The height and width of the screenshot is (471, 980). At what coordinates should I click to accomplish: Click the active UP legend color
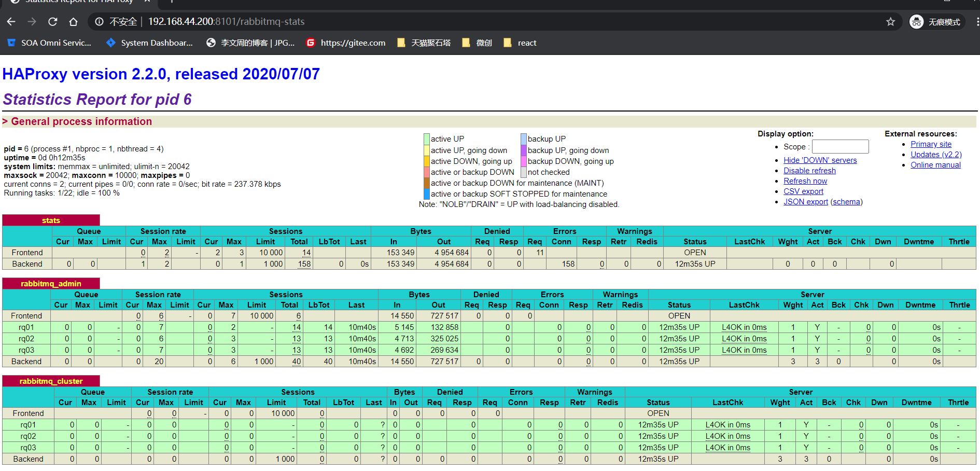pyautogui.click(x=426, y=139)
